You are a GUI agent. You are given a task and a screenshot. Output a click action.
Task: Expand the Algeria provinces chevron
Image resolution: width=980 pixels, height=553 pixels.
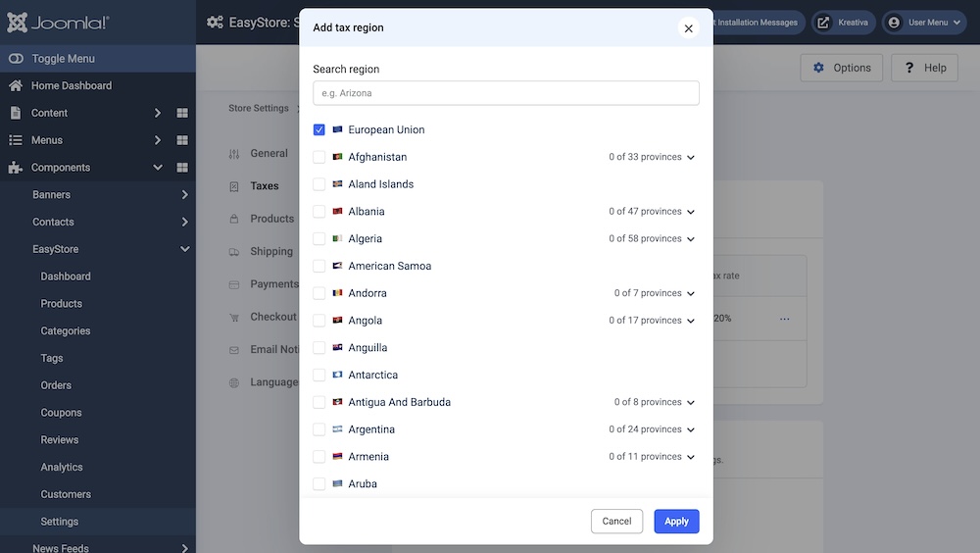[x=691, y=239]
